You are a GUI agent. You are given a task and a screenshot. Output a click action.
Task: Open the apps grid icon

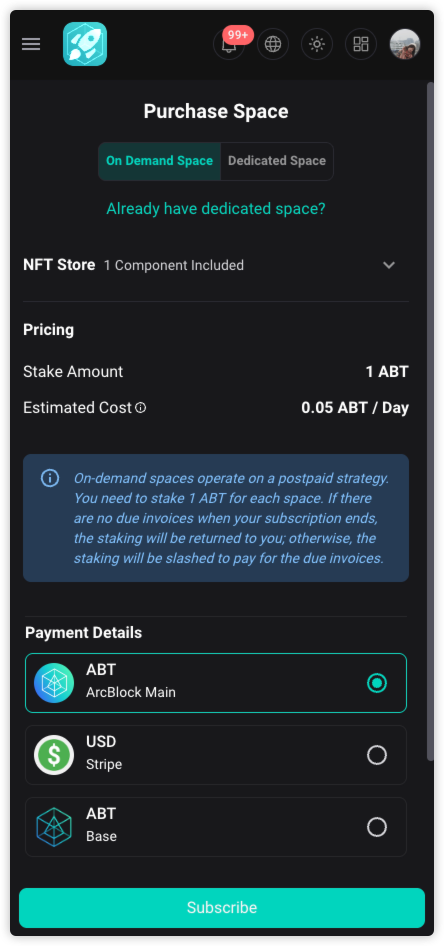[361, 44]
